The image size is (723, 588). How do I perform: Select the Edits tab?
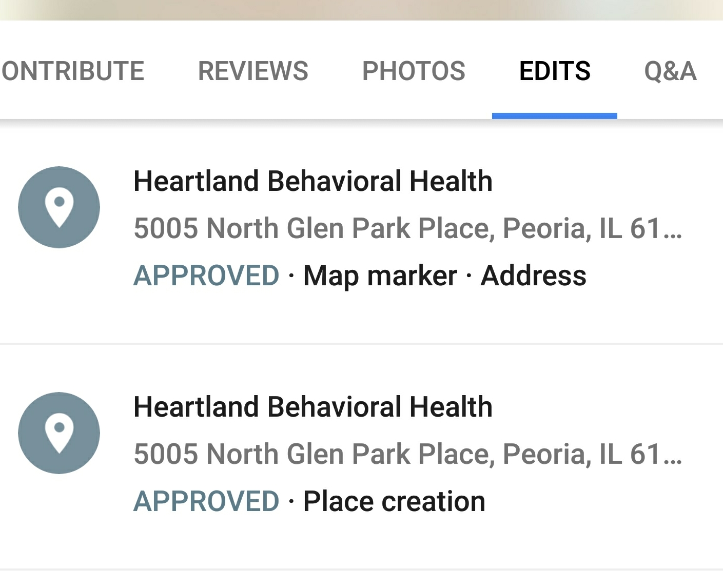coord(554,71)
